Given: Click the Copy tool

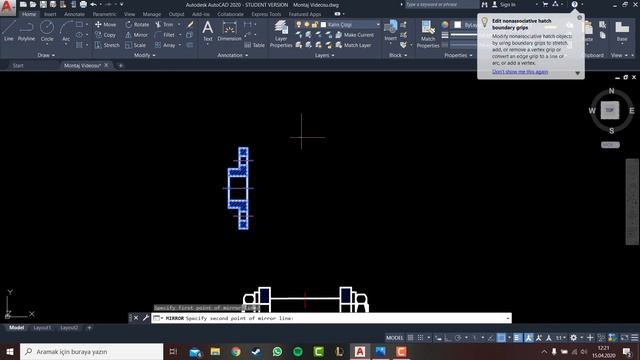Looking at the screenshot, I should point(106,35).
